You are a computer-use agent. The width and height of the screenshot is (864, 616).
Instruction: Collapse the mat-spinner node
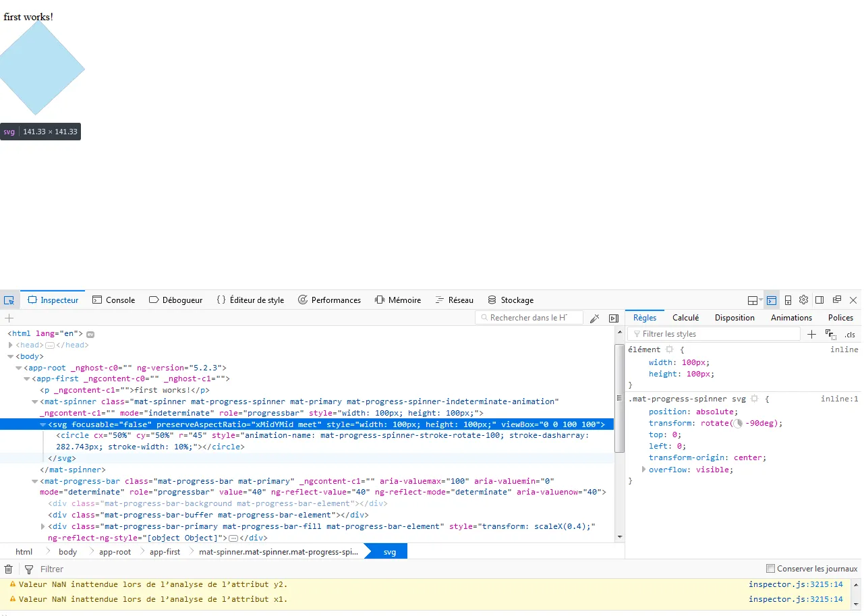pyautogui.click(x=35, y=401)
